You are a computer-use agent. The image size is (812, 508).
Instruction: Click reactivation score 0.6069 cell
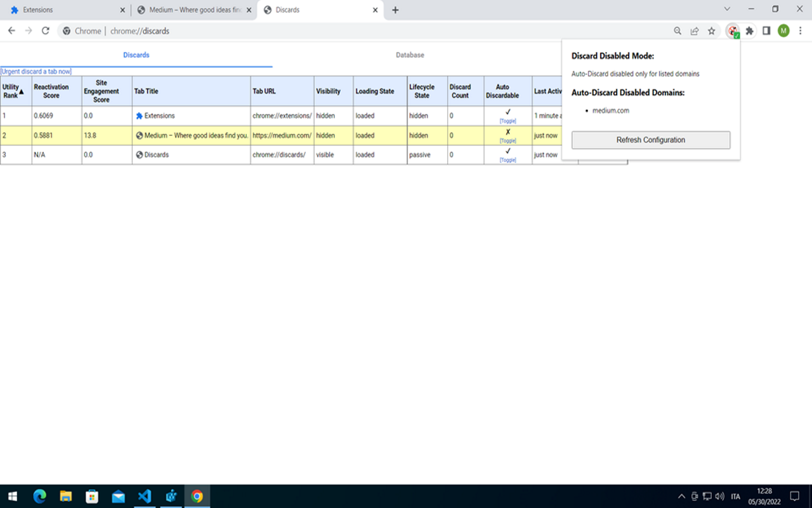[x=56, y=116]
